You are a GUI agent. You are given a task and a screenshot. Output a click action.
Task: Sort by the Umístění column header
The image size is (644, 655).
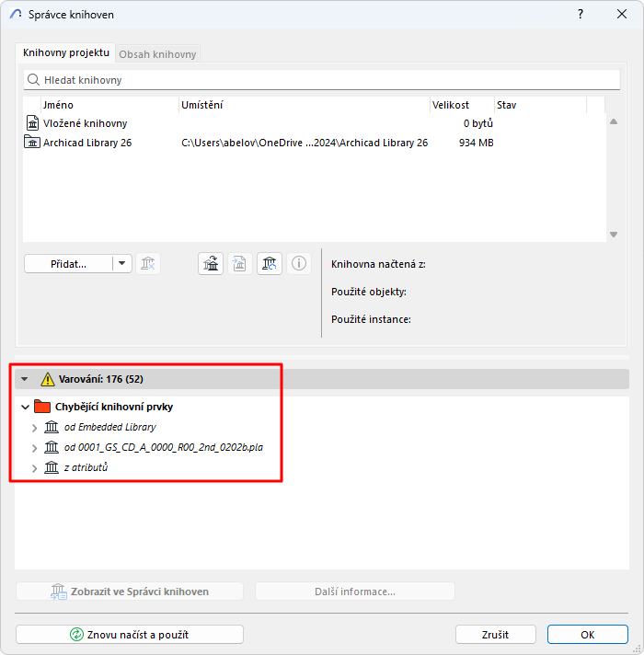click(x=305, y=105)
